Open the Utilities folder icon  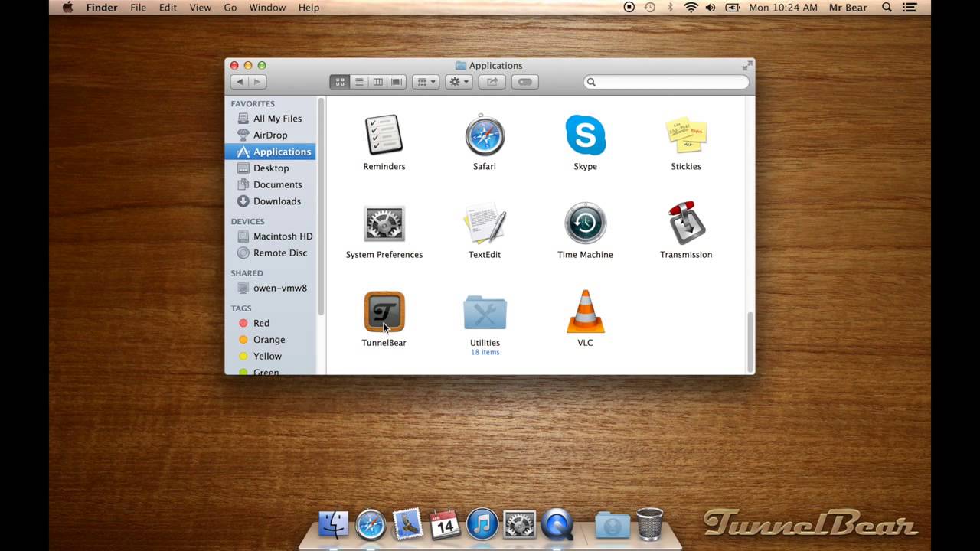(x=485, y=312)
